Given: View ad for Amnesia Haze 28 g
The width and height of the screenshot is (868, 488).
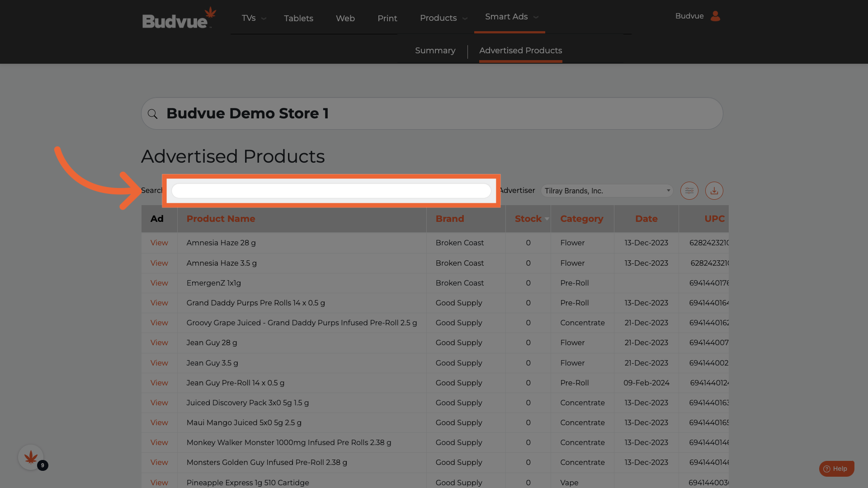Looking at the screenshot, I should pyautogui.click(x=159, y=243).
